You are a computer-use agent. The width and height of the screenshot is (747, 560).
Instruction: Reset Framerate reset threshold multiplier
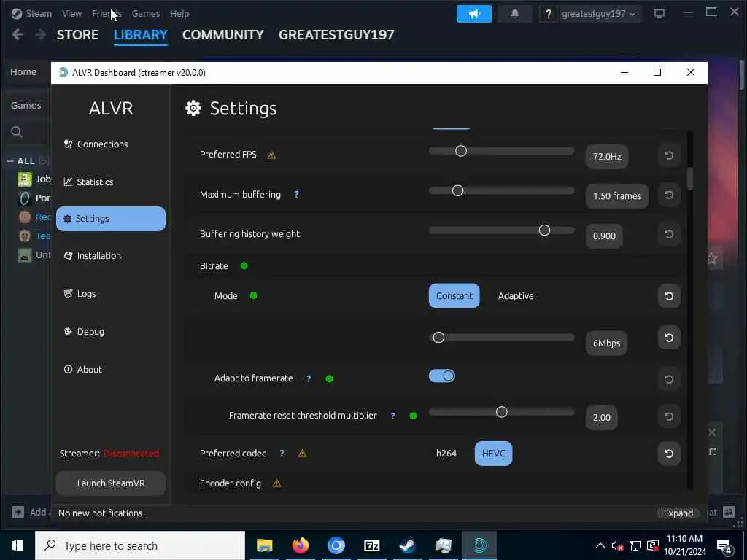669,416
